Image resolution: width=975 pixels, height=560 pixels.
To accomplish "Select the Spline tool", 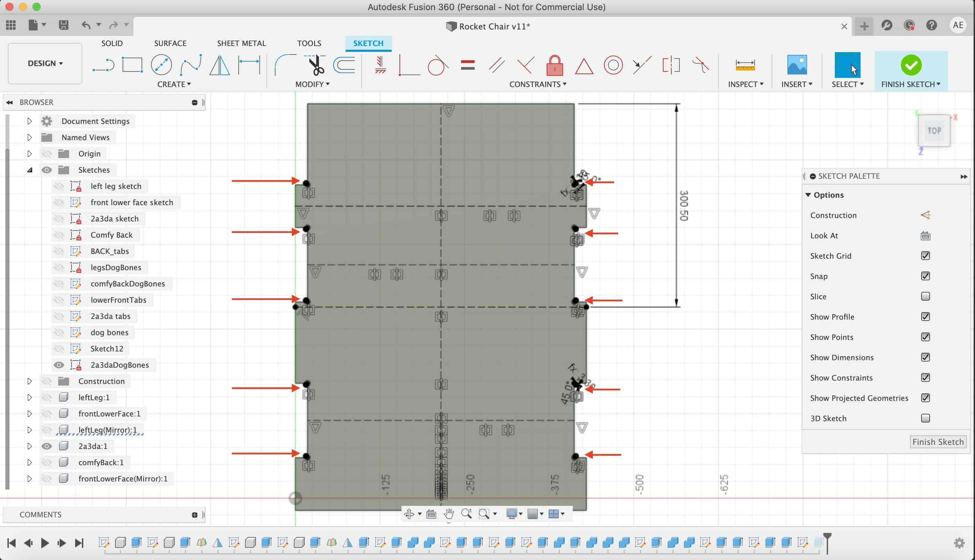I will (191, 65).
